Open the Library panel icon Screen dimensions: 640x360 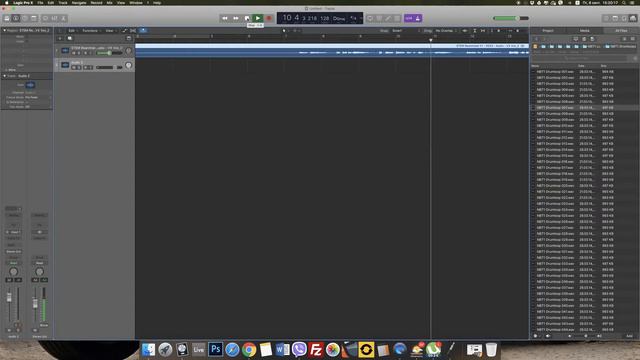pyautogui.click(x=7, y=18)
